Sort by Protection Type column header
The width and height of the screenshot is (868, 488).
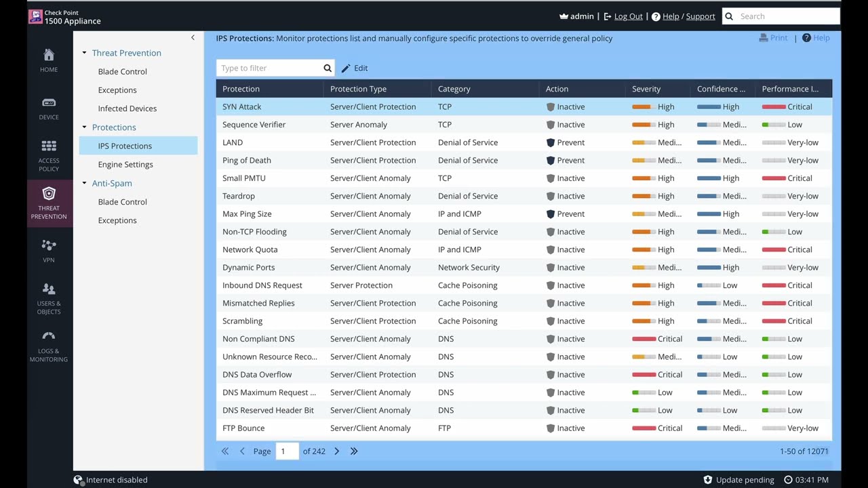(377, 89)
